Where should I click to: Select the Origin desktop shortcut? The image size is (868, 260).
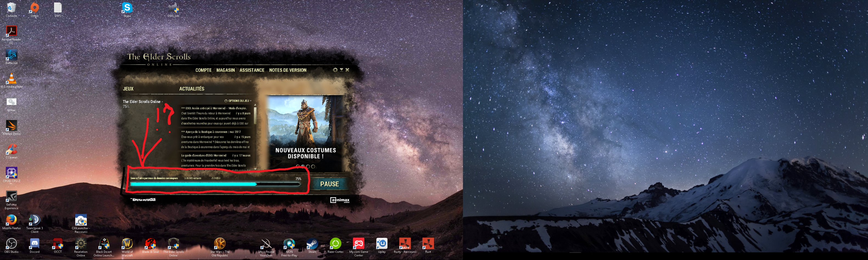click(x=34, y=10)
